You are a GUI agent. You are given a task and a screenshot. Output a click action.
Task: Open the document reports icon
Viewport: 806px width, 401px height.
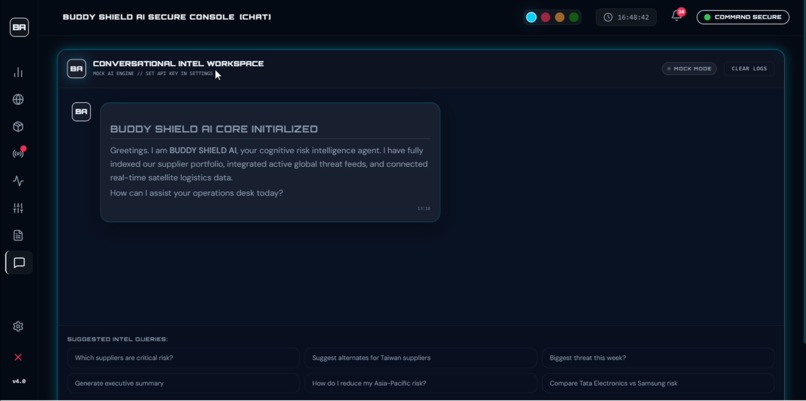[18, 235]
